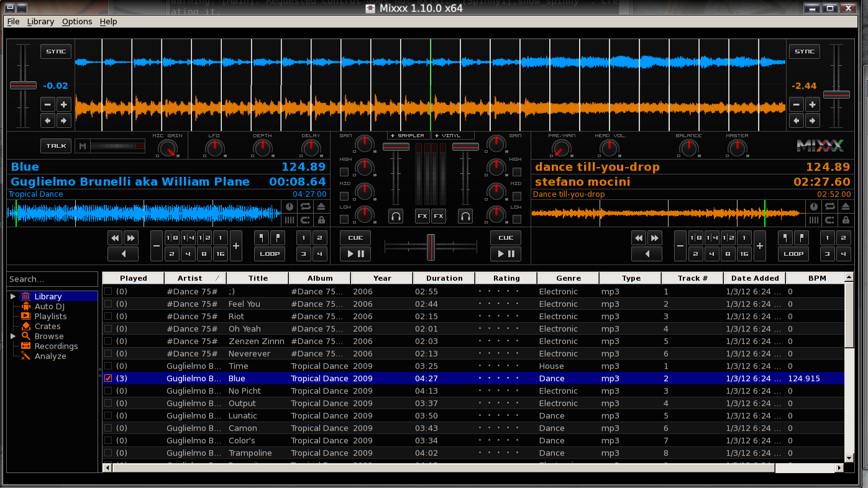Halve loop with right deck minus button
The image size is (868, 488).
(x=680, y=246)
